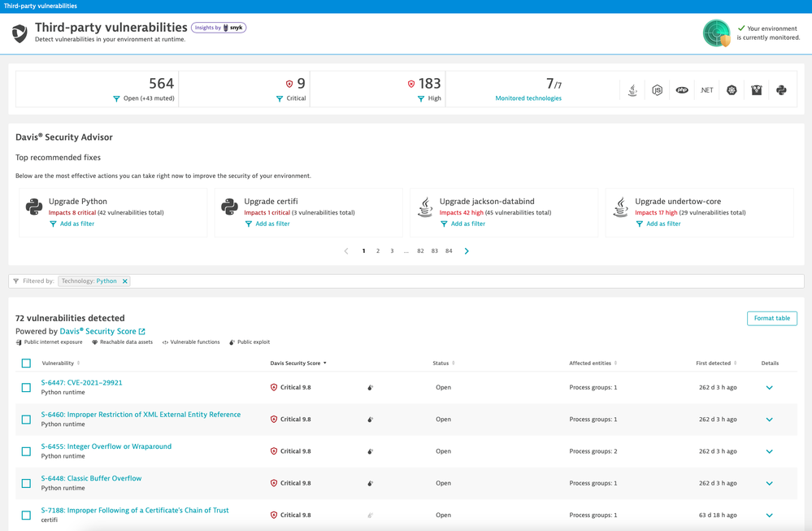
Task: Click the Format table button
Action: [x=771, y=318]
